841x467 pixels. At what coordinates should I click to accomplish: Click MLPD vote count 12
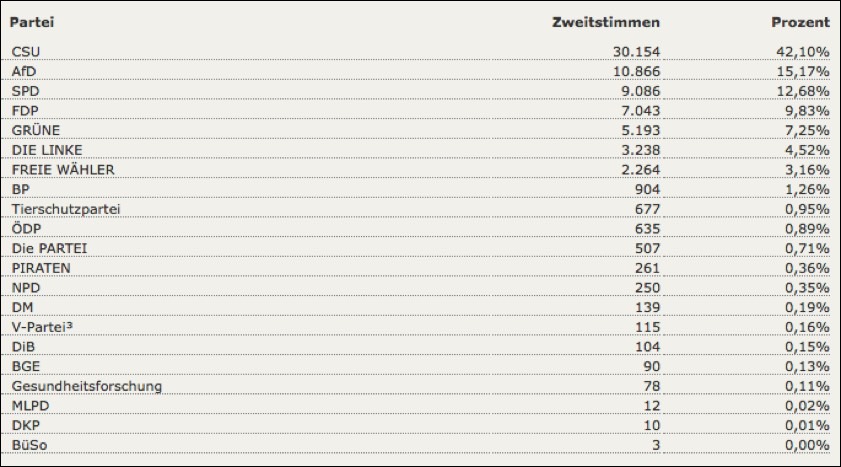point(650,405)
